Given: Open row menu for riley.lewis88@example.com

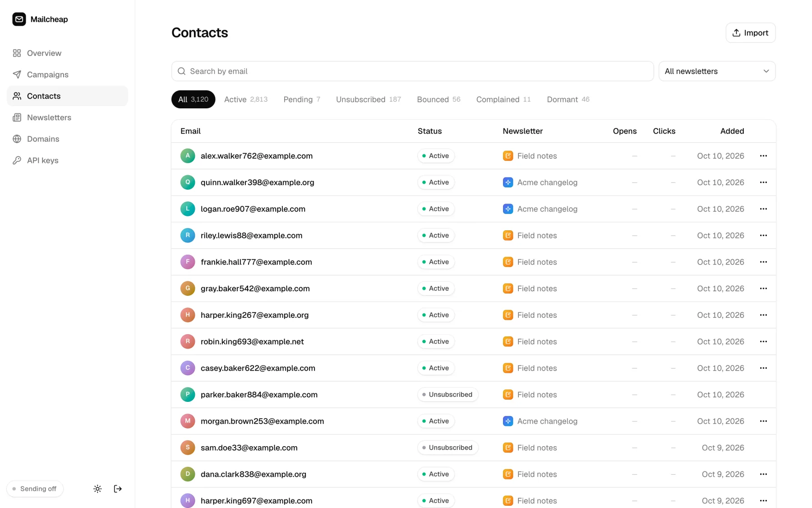Looking at the screenshot, I should tap(763, 235).
